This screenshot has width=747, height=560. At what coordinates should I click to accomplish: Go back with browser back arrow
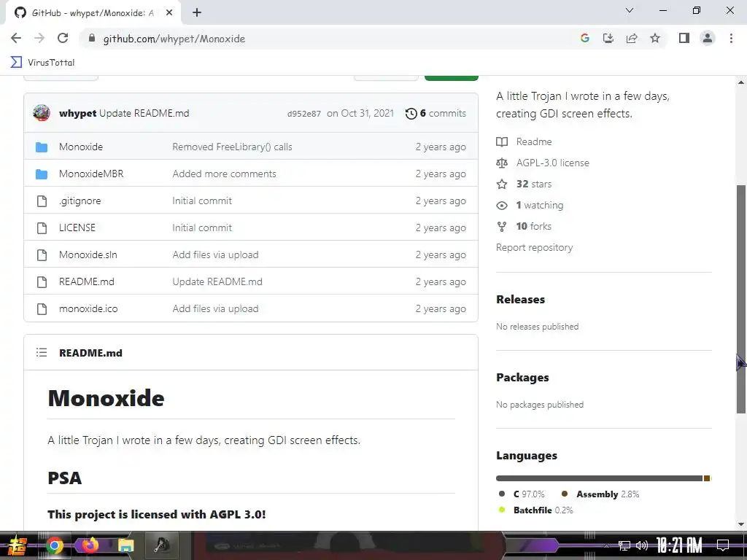[x=16, y=38]
